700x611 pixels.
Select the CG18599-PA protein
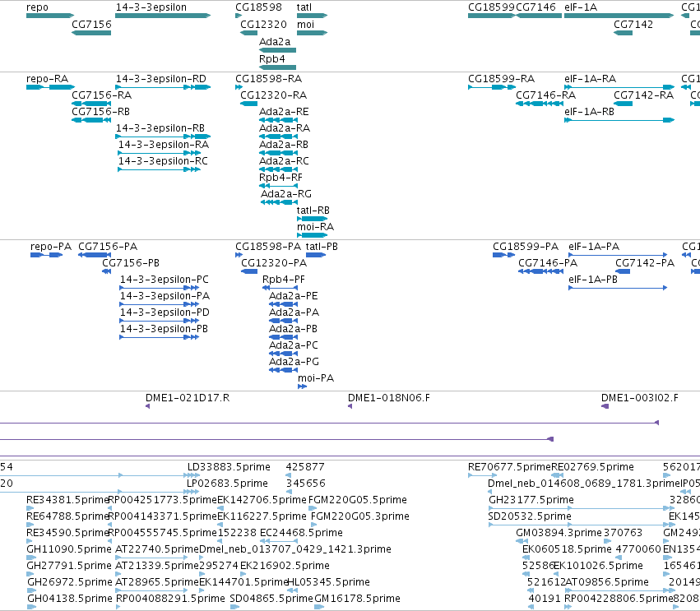click(x=503, y=255)
